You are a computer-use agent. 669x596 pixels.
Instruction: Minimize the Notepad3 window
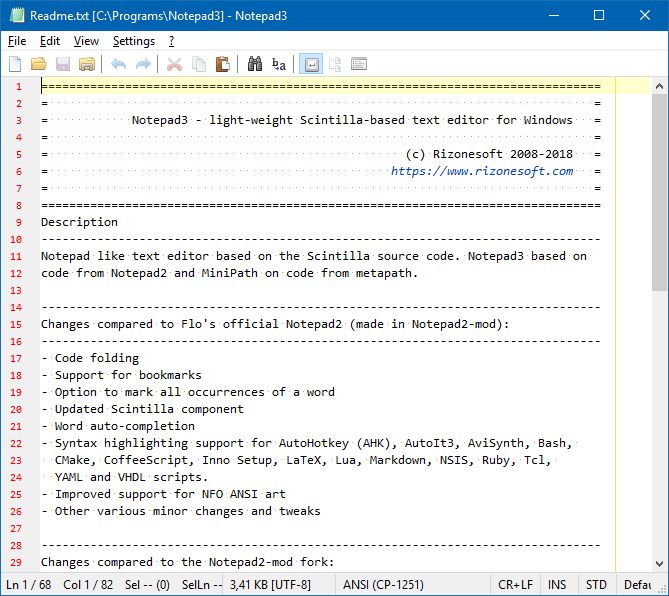[x=554, y=15]
